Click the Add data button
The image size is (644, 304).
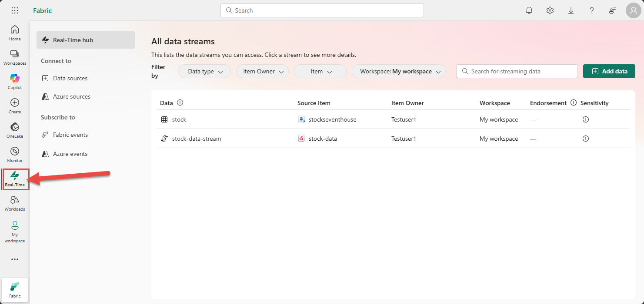point(609,71)
